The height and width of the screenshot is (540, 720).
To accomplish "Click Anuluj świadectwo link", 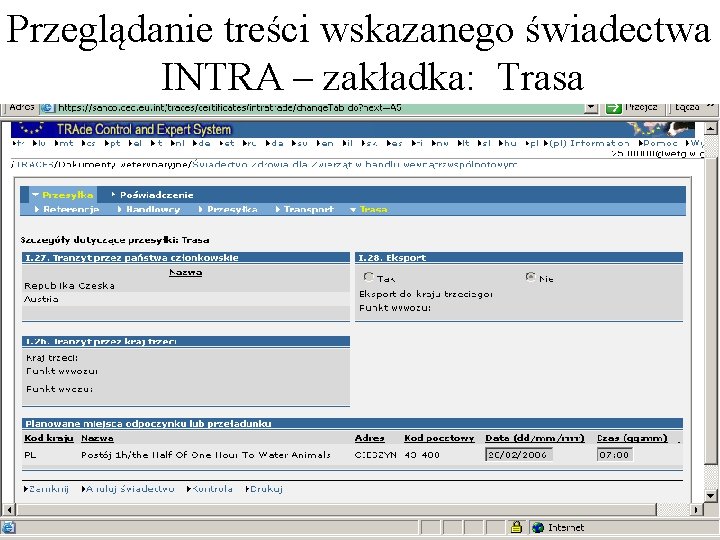I will point(128,489).
